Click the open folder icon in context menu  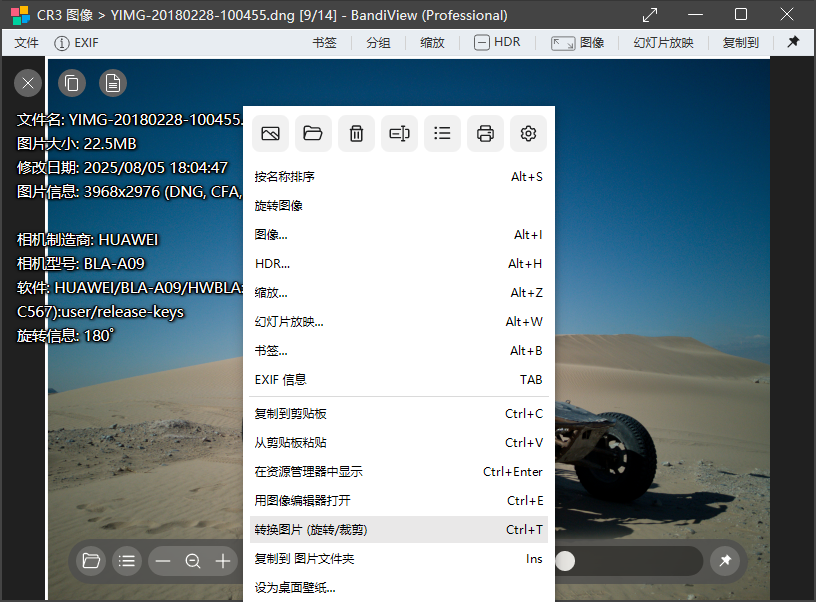313,133
